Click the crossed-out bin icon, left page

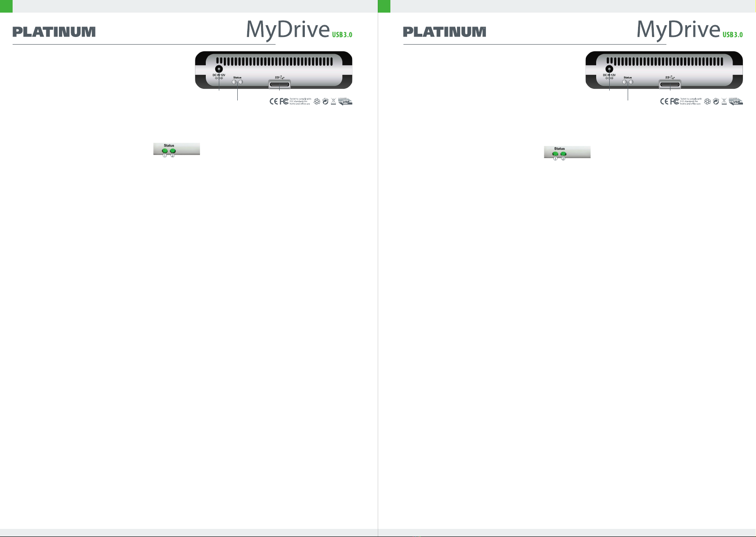click(333, 101)
